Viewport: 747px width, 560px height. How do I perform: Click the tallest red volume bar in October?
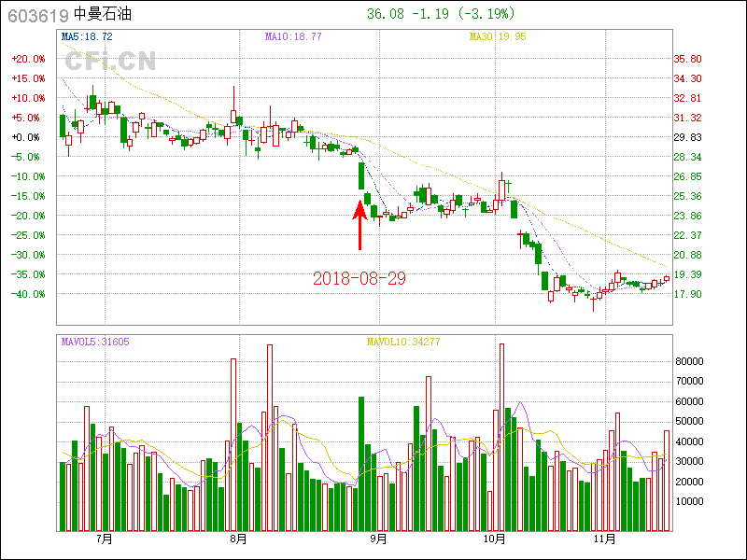[x=501, y=437]
